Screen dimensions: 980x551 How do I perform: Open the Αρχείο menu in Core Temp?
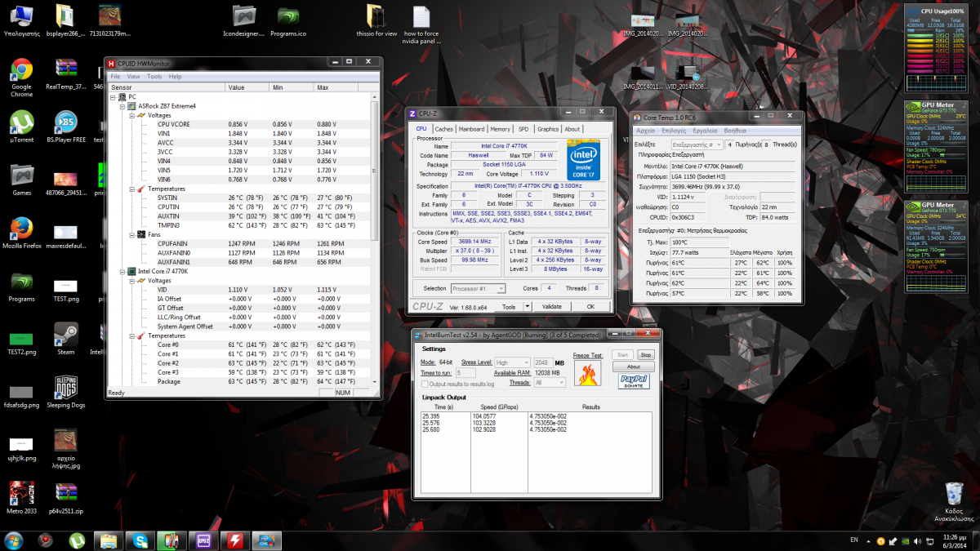(x=645, y=131)
